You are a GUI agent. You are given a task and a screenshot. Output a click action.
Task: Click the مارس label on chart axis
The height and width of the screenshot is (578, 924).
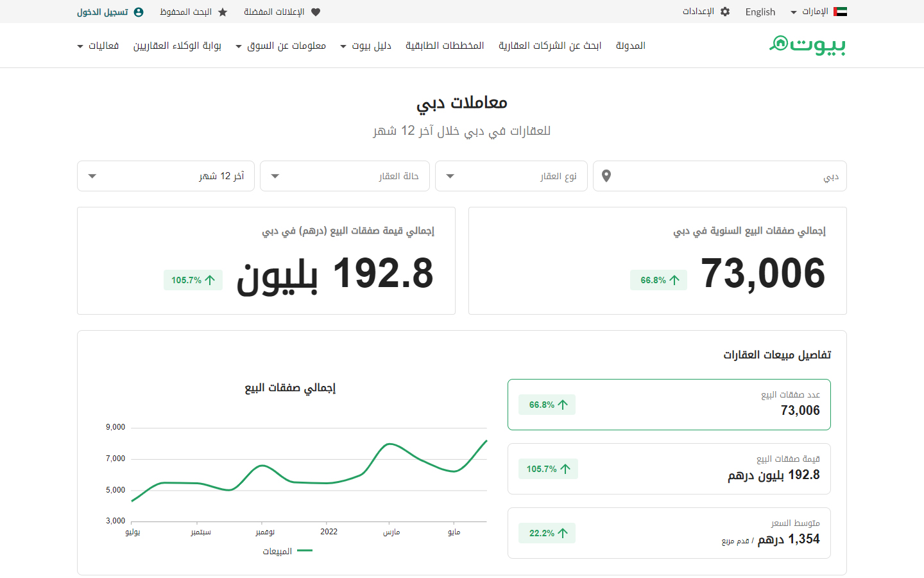(391, 532)
